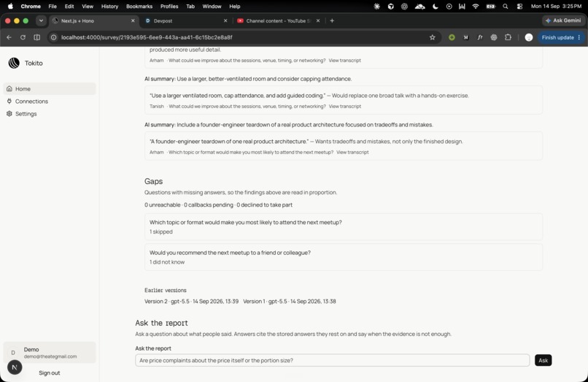The height and width of the screenshot is (382, 588).
Task: Open Spotlight search in menu bar
Action: tap(506, 6)
